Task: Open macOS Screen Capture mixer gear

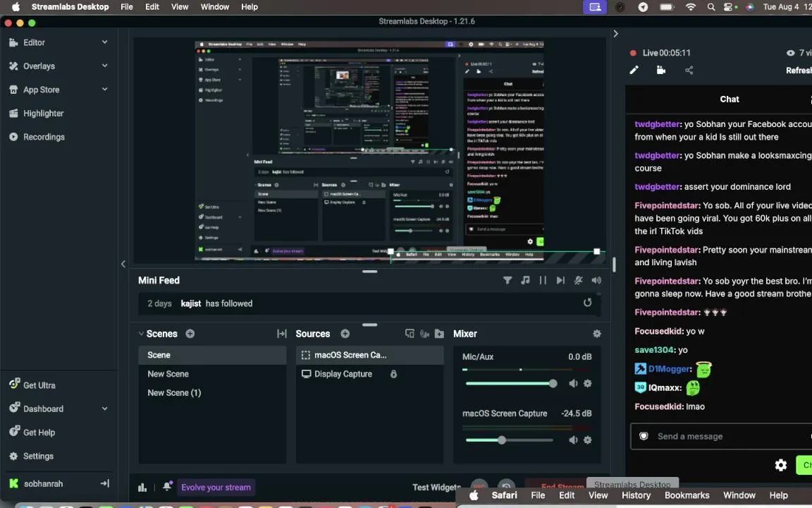Action: click(587, 440)
